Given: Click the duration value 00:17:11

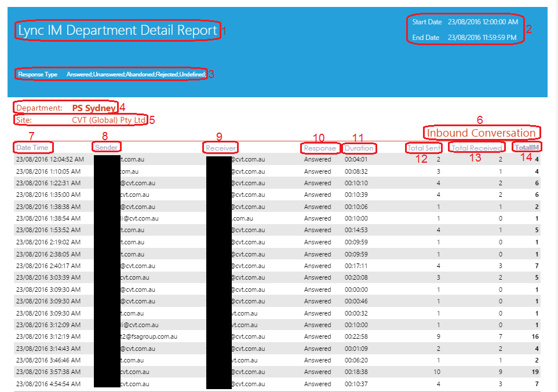Looking at the screenshot, I should click(356, 266).
